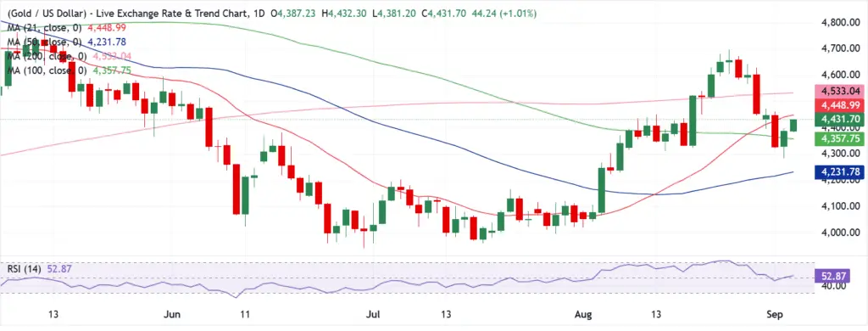Click the change value 44.24 (+1.01%)
Viewport: 868px width, 331px height.
tap(505, 14)
